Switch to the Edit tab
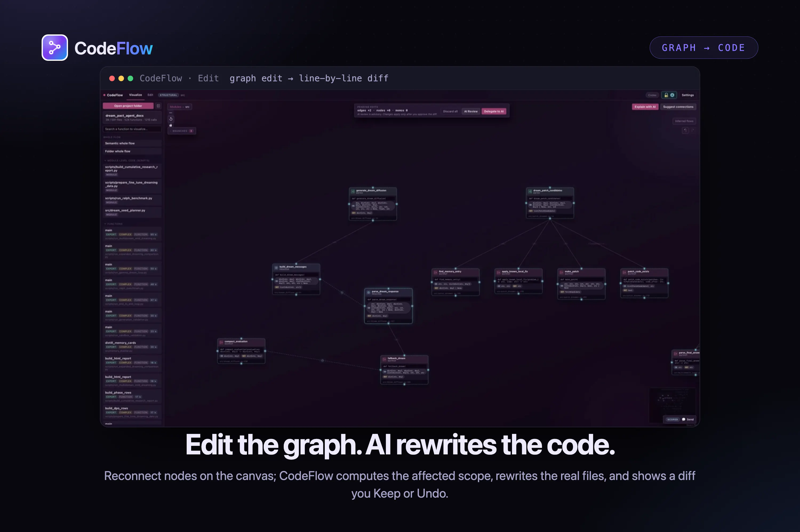Viewport: 800px width, 532px height. (150, 95)
